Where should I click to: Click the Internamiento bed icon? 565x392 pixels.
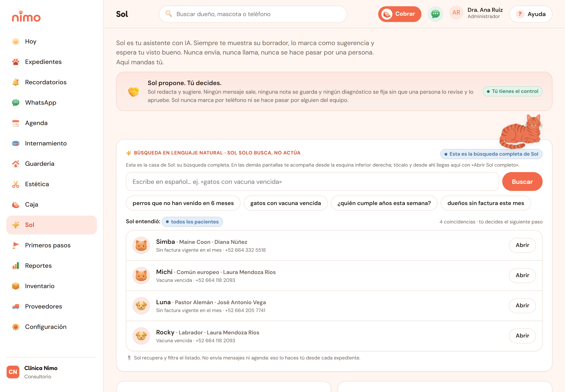pyautogui.click(x=16, y=143)
